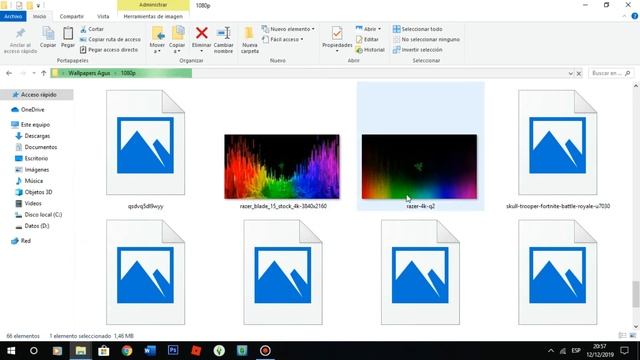Click the Buscar search field
Viewport: 640px width, 360px height.
[x=611, y=73]
